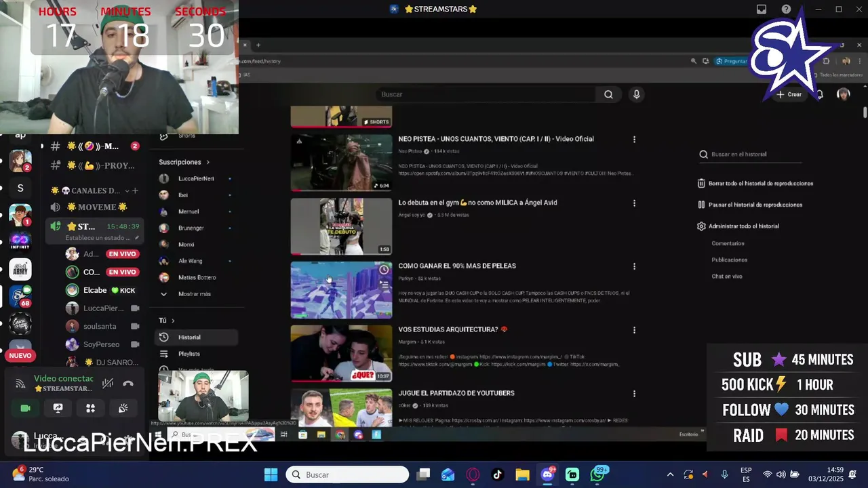Focus the YouTube Buscar search field

coord(486,95)
